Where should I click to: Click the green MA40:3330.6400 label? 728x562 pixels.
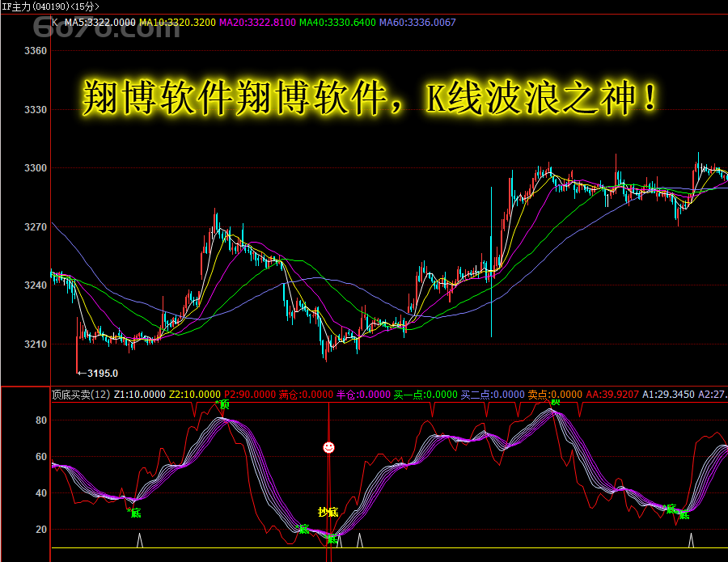tap(337, 23)
